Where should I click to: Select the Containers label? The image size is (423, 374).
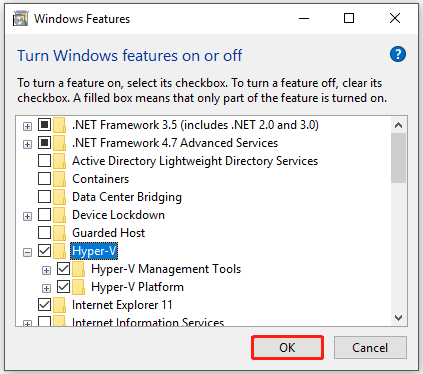(x=101, y=179)
